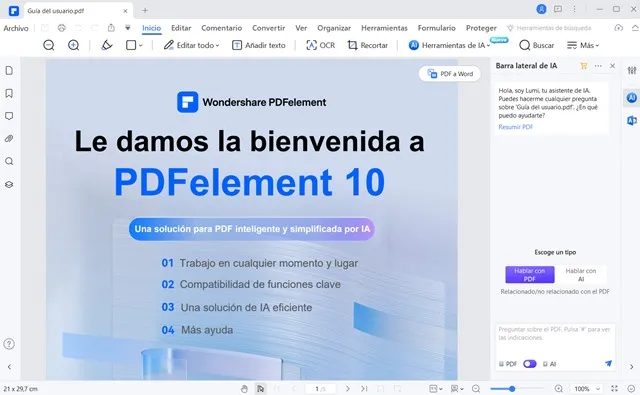Screen dimensions: 640x395
Task: Close the Barra lateral de IA
Action: tap(612, 66)
